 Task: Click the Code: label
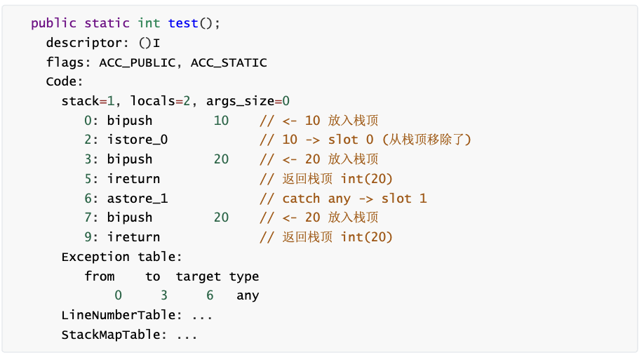tap(65, 81)
